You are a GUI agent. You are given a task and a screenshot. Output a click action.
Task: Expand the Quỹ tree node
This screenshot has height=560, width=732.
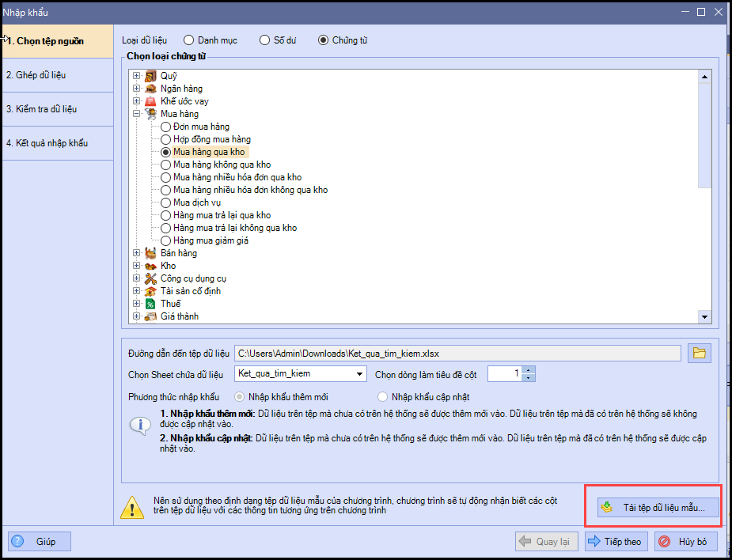tap(136, 76)
